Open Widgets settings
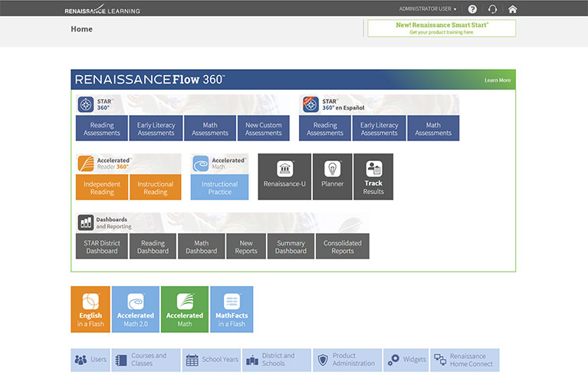Viewport: 588px width, 392px height. 406,360
